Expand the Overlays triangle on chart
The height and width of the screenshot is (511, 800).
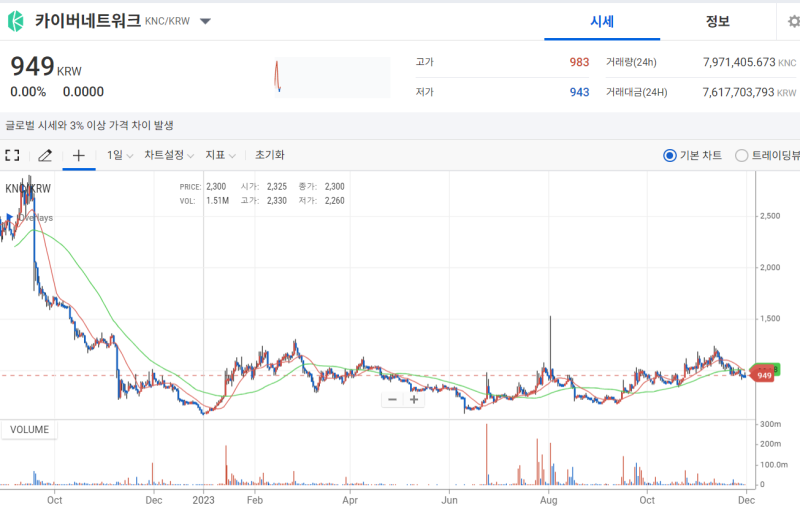coord(9,217)
